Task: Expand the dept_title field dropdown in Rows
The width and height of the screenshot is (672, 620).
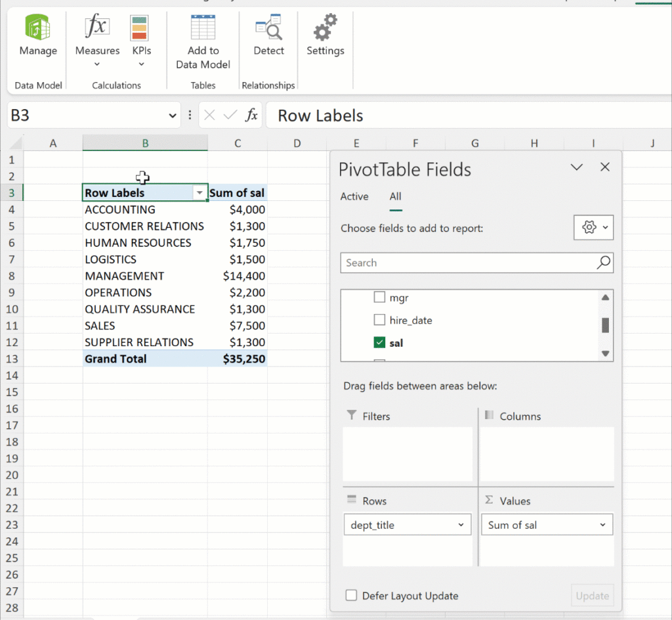Action: point(461,525)
